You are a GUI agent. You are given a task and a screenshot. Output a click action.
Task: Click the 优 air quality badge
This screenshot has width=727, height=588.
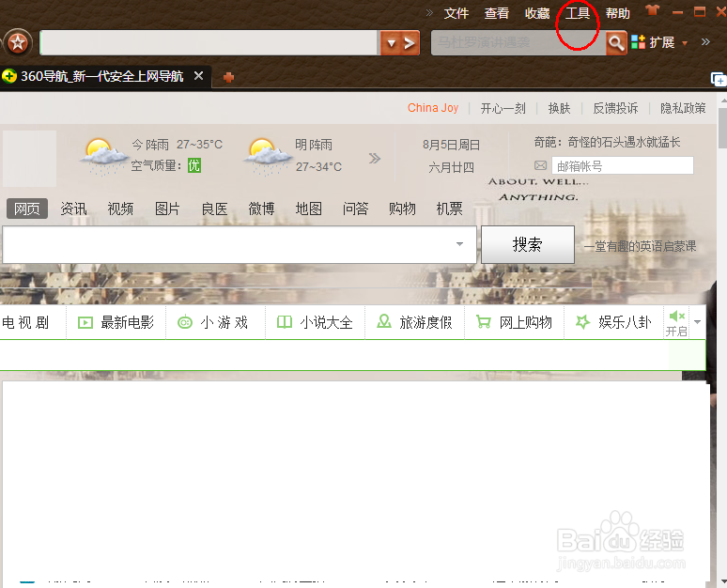(x=193, y=165)
